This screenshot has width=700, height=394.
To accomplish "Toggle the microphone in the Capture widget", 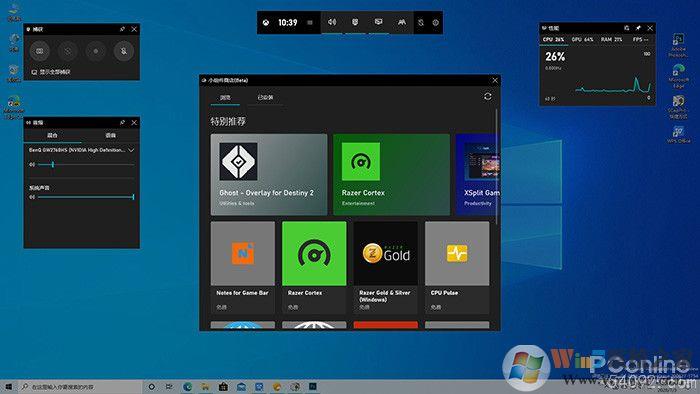I will (124, 51).
